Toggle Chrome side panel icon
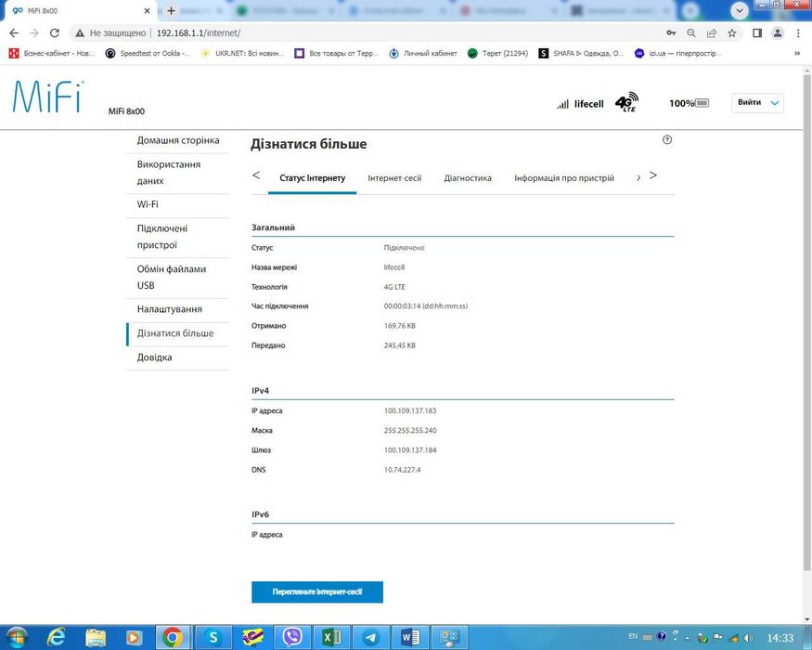Image resolution: width=812 pixels, height=650 pixels. (x=757, y=32)
